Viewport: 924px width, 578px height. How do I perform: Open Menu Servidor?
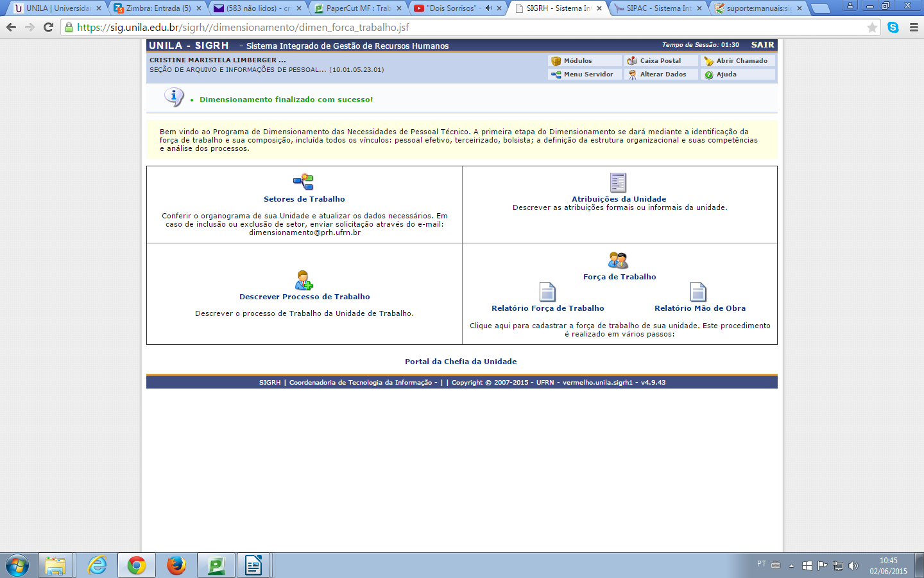click(x=585, y=74)
